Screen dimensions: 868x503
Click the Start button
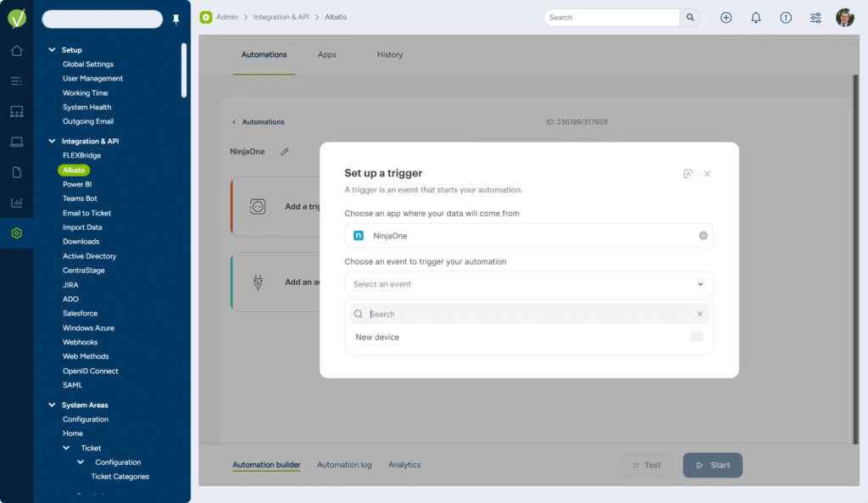[712, 465]
